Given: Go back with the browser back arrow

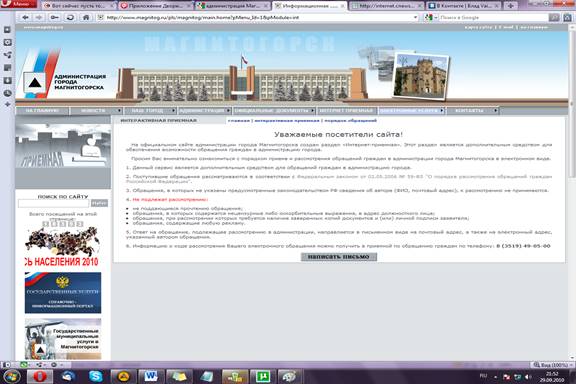Looking at the screenshot, I should coord(25,17).
